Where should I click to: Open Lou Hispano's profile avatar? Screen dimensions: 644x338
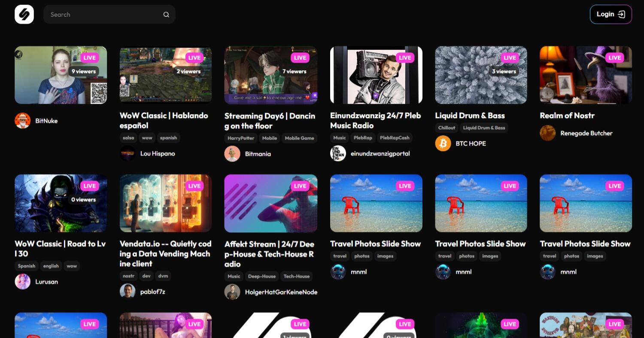[x=128, y=153]
